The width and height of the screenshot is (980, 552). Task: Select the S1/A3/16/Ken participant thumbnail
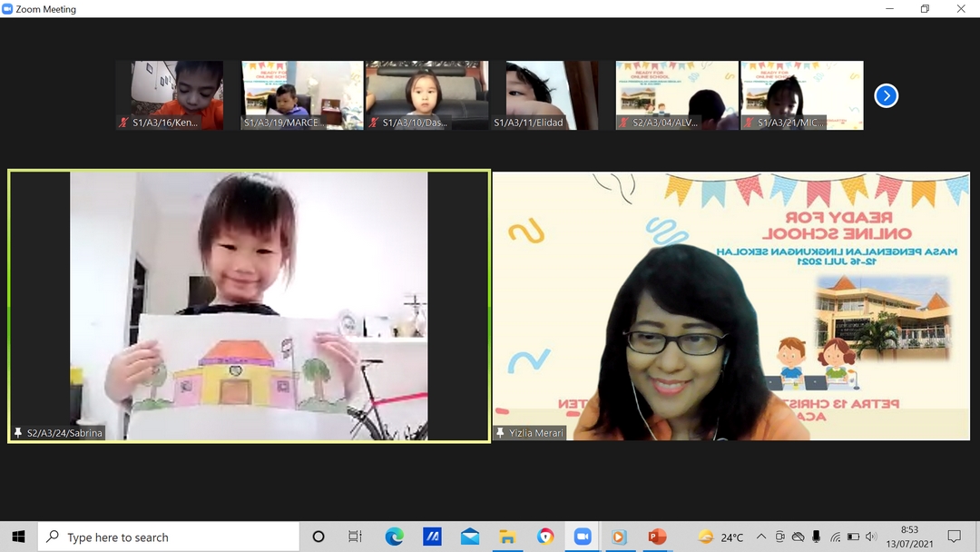(170, 94)
